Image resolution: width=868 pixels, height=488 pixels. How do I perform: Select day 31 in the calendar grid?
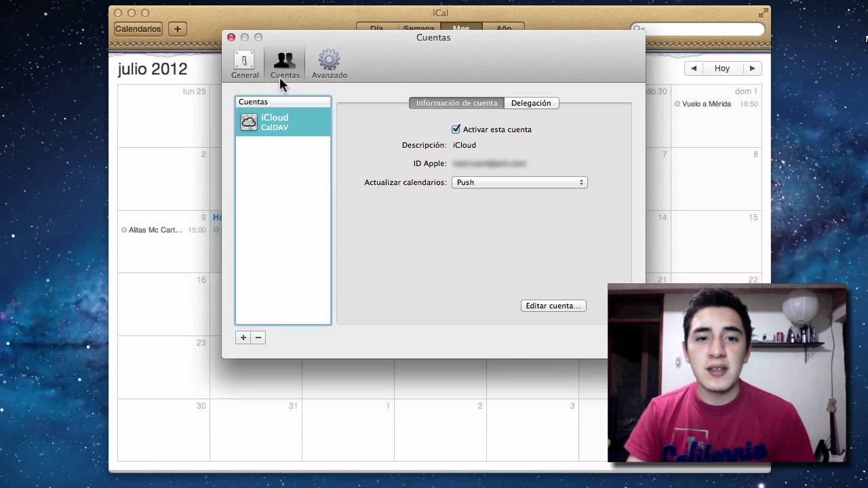pos(256,430)
